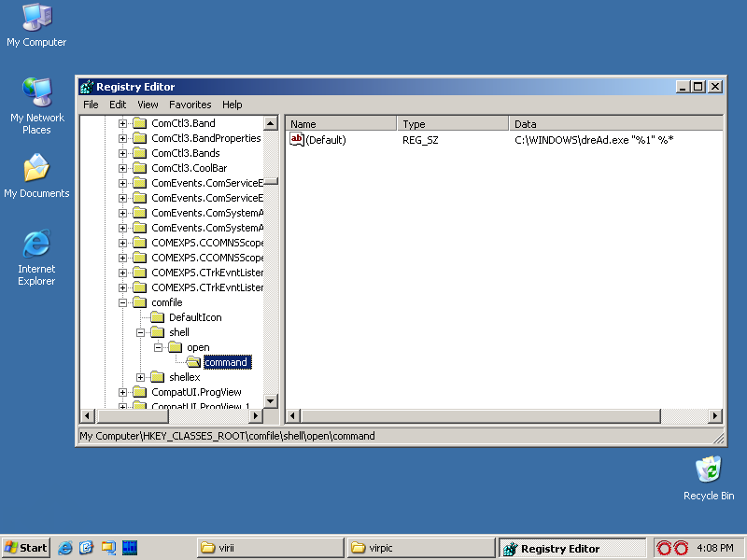Click the value pane scroll right arrow

point(714,416)
